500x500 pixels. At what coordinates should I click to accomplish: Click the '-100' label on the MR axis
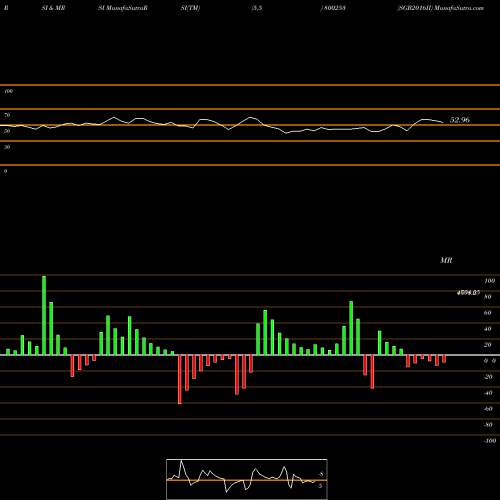coord(489,441)
